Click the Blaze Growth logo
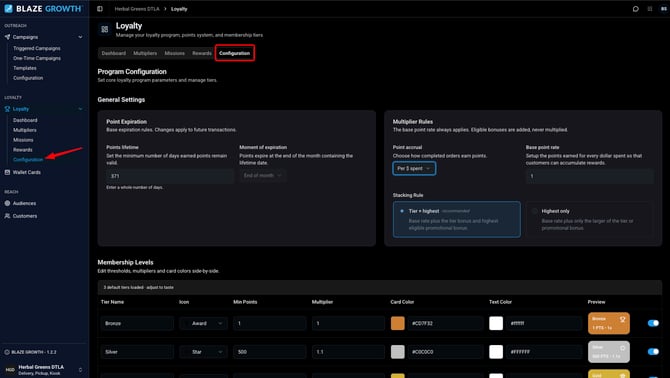670x378 pixels. [x=43, y=9]
